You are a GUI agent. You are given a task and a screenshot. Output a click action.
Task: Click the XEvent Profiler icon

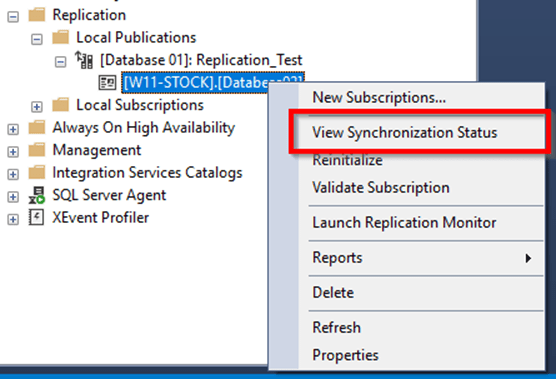(37, 218)
